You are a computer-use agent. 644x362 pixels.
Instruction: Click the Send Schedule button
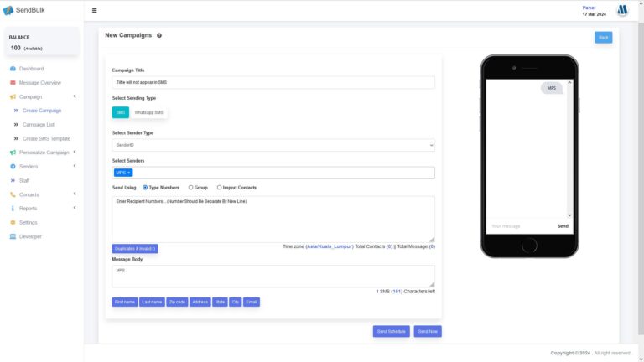click(x=392, y=331)
